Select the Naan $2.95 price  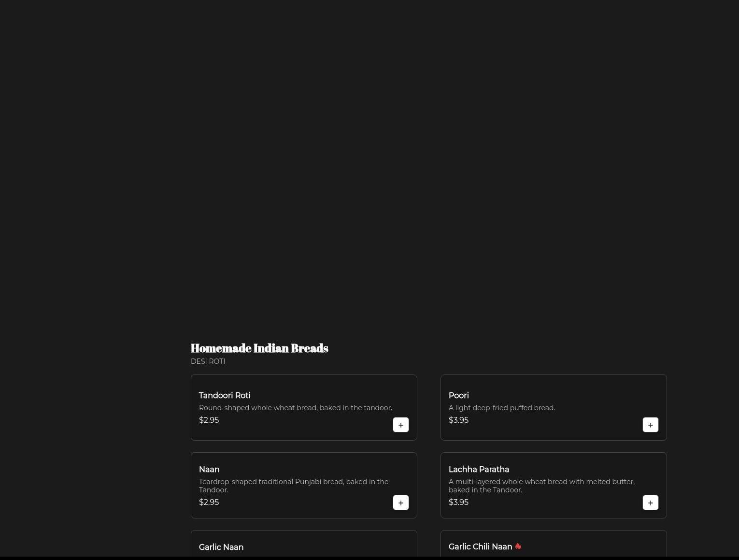tap(209, 502)
